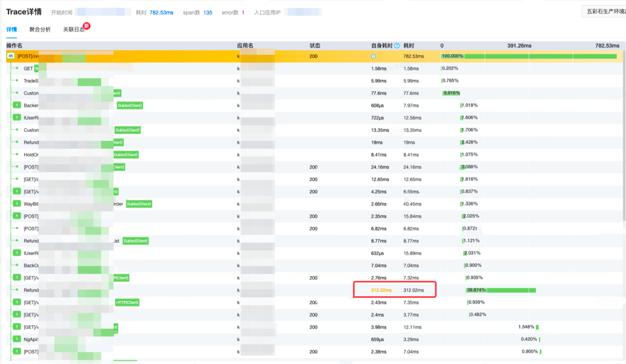626x364 pixels.
Task: Click the 391.26ms timeline midpoint label
Action: (519, 45)
